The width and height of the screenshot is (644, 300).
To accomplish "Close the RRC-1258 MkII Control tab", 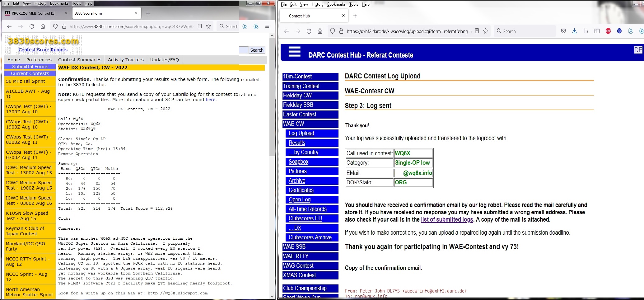I will tap(66, 13).
